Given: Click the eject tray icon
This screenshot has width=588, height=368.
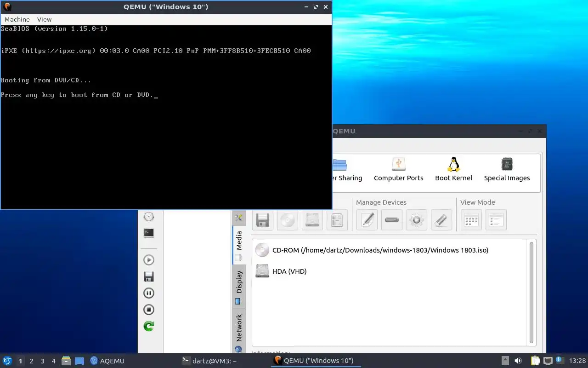Looking at the screenshot, I should 505,361.
